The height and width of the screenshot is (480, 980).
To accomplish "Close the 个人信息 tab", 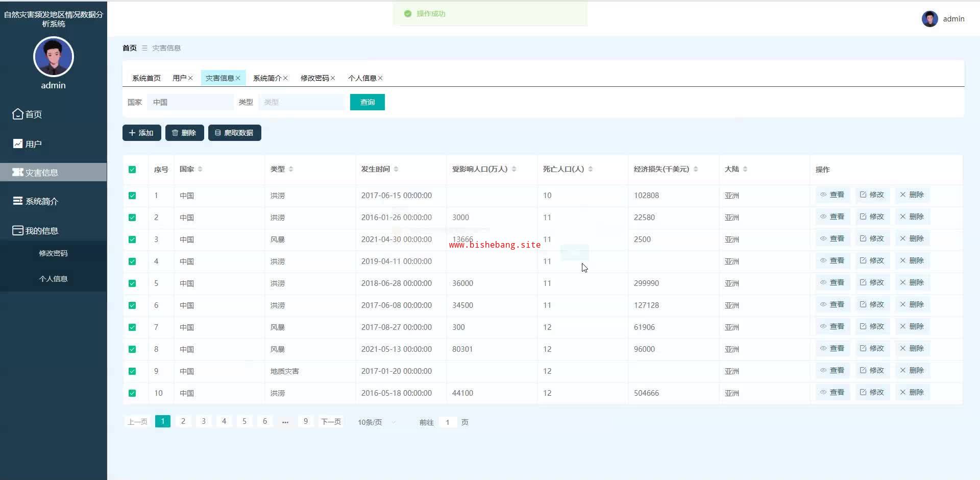I will (x=380, y=78).
